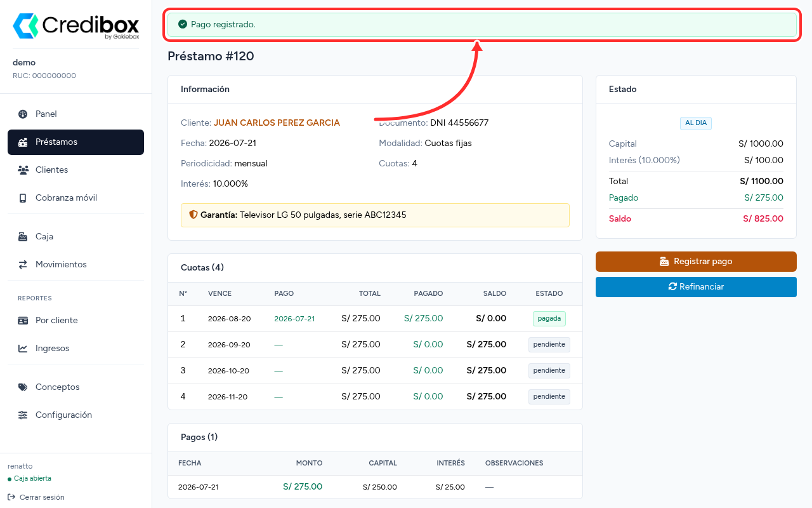
Task: Open Conceptos from sidebar
Action: [75, 387]
